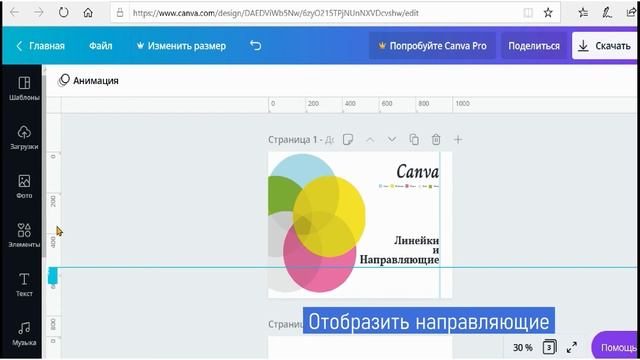Select the Canva heading text

417,171
